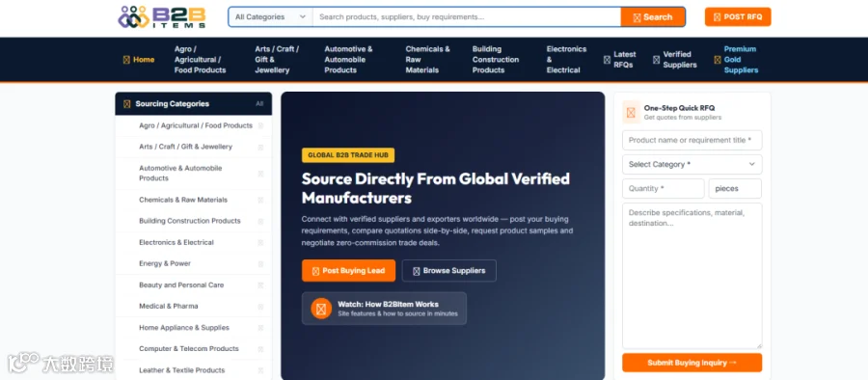The width and height of the screenshot is (868, 380).
Task: Click the icon beside Home in navigation
Action: click(x=126, y=60)
